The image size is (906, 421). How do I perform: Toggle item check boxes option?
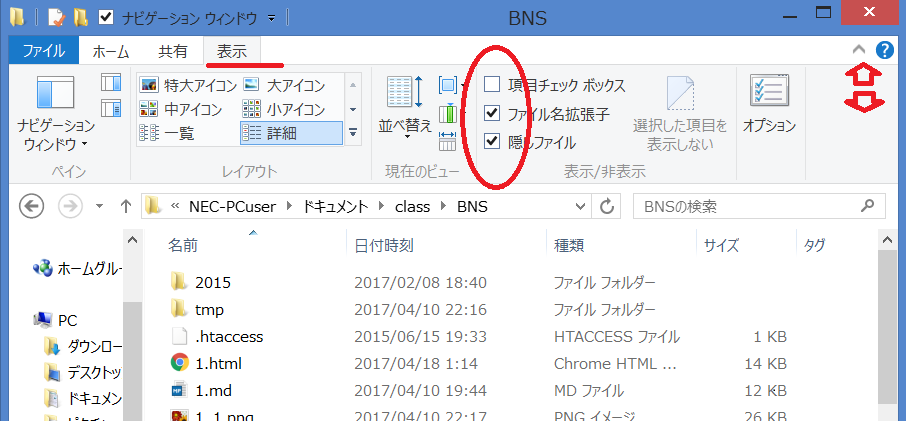[492, 85]
